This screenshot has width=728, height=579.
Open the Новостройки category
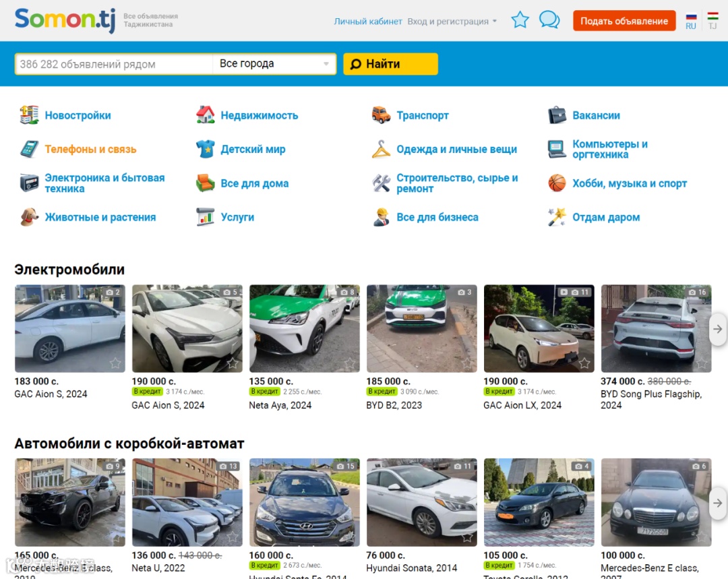point(78,115)
